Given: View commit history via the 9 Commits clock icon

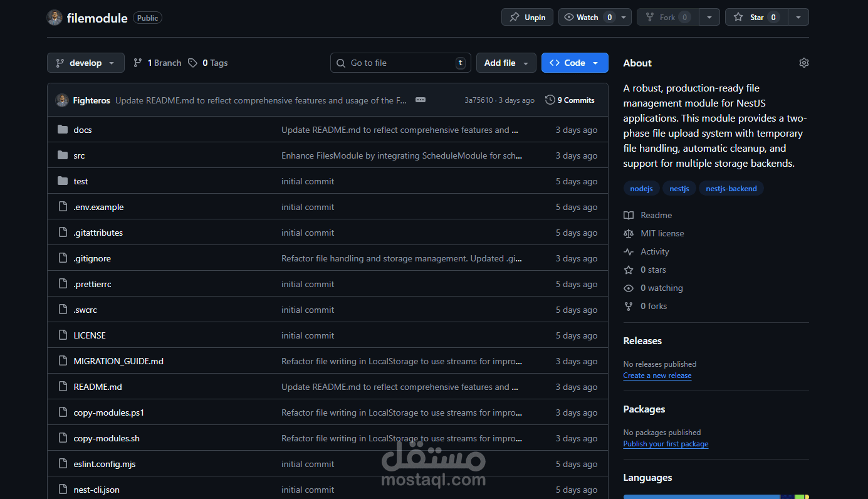Looking at the screenshot, I should tap(550, 100).
